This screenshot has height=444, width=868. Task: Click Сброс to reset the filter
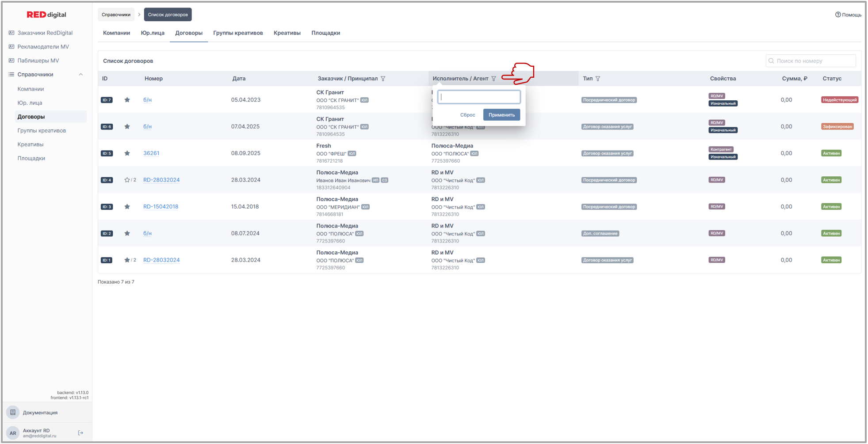tap(467, 115)
